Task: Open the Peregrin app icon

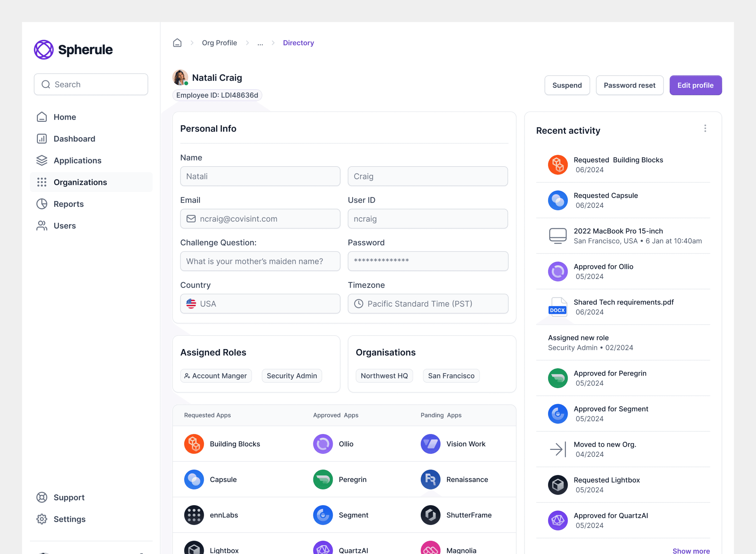Action: 323,479
